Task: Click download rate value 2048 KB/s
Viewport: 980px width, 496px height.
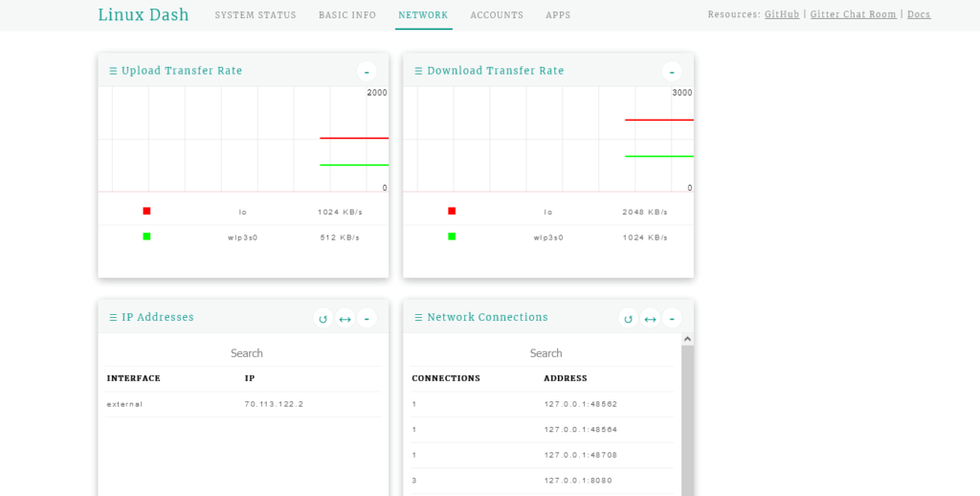Action: 645,212
